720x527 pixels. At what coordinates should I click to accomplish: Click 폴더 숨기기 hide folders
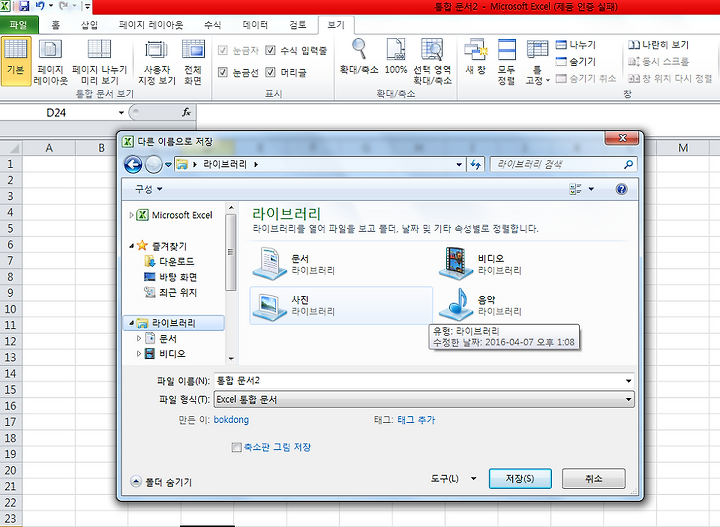161,482
